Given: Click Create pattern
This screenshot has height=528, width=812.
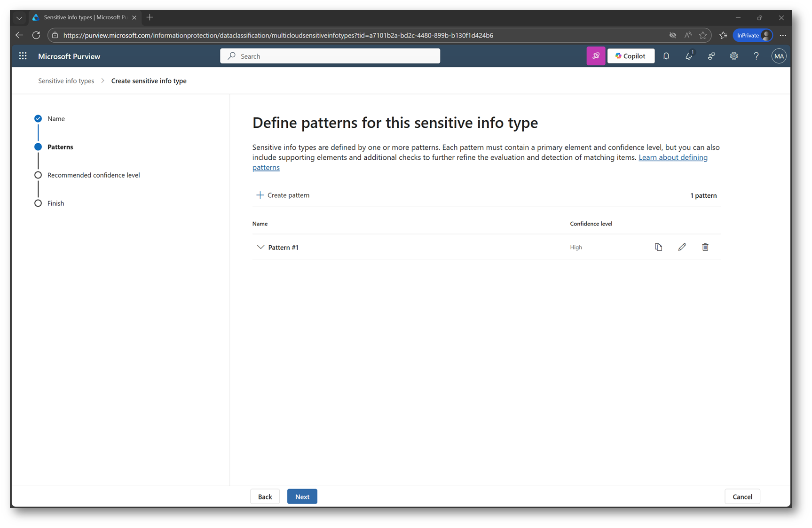Looking at the screenshot, I should (x=283, y=195).
